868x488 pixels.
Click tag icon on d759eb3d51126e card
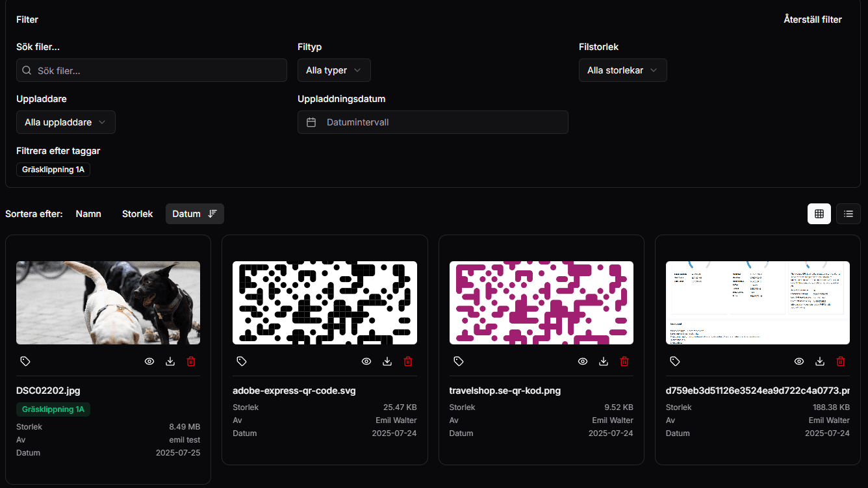point(675,361)
